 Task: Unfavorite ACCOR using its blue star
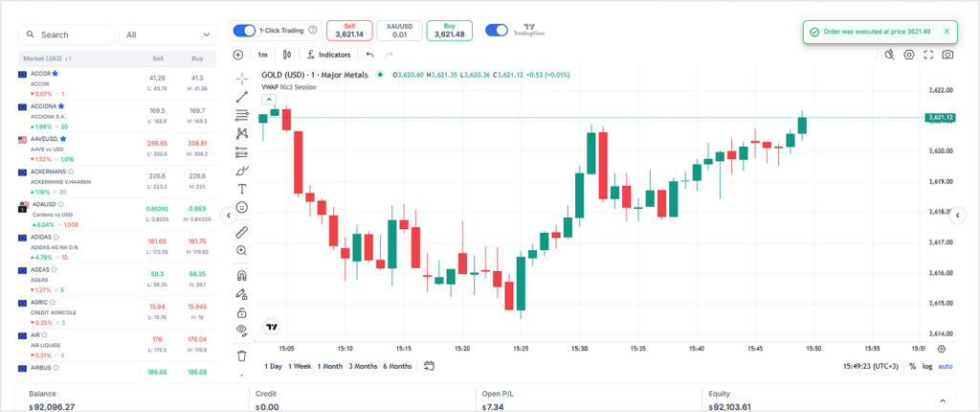56,73
